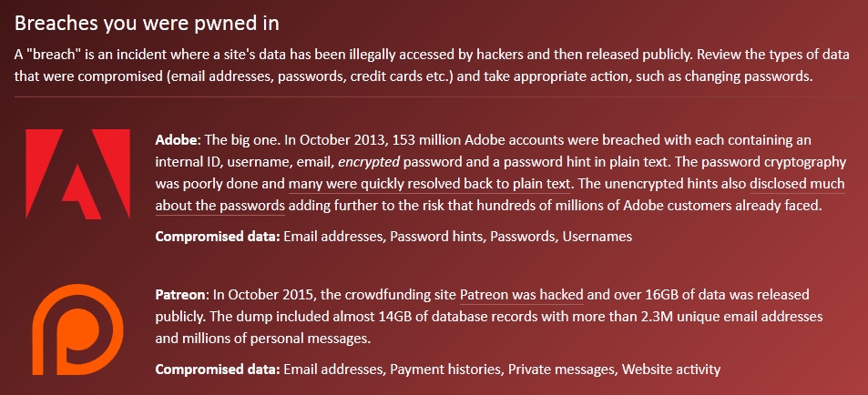The image size is (868, 395).
Task: Click 'Passwords' entry in Adobe compromised data list
Action: coord(523,237)
